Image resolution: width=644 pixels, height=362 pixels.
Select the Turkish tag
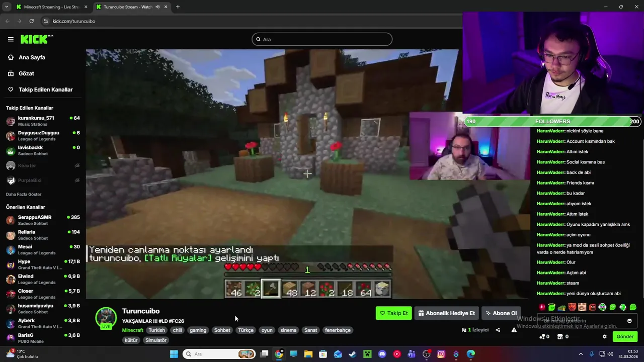[156, 330]
